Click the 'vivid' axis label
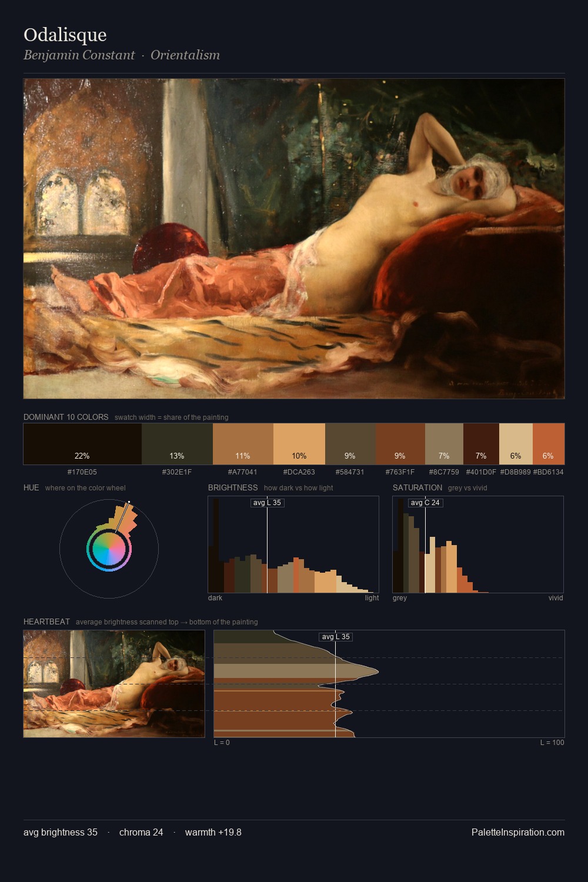The height and width of the screenshot is (882, 588). coord(556,598)
